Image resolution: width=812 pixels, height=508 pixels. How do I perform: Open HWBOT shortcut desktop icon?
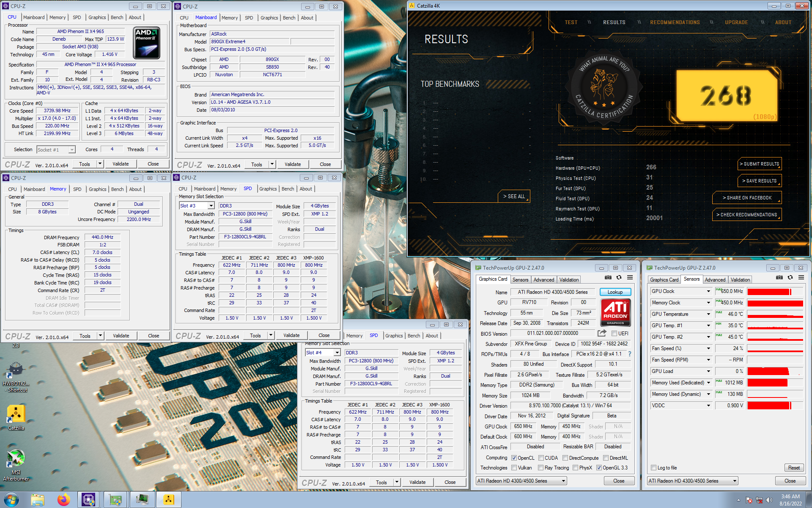16,376
